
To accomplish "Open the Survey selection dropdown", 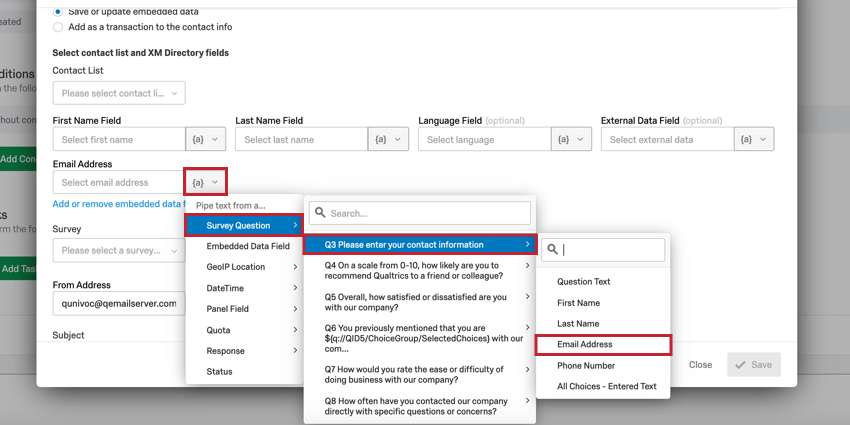I will 119,251.
